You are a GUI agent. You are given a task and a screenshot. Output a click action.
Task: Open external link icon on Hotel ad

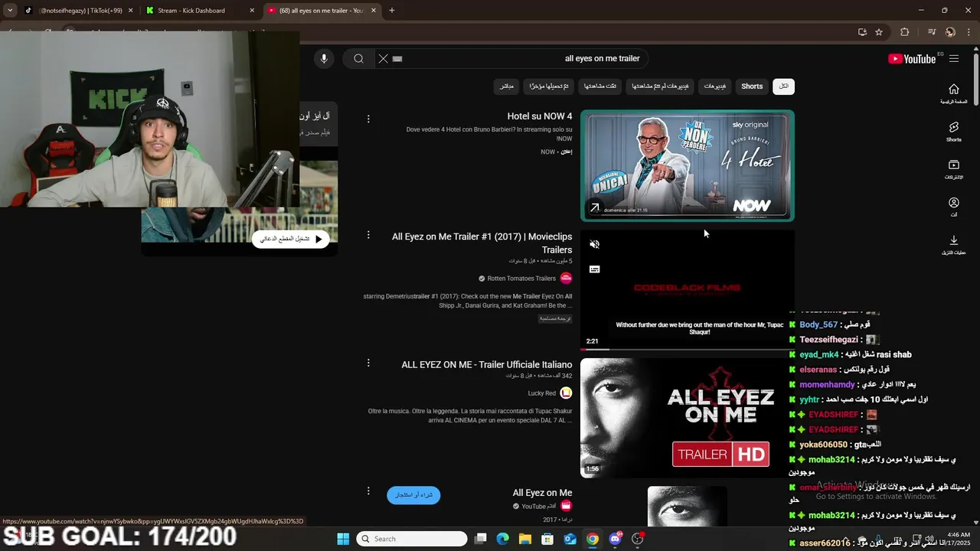(594, 208)
